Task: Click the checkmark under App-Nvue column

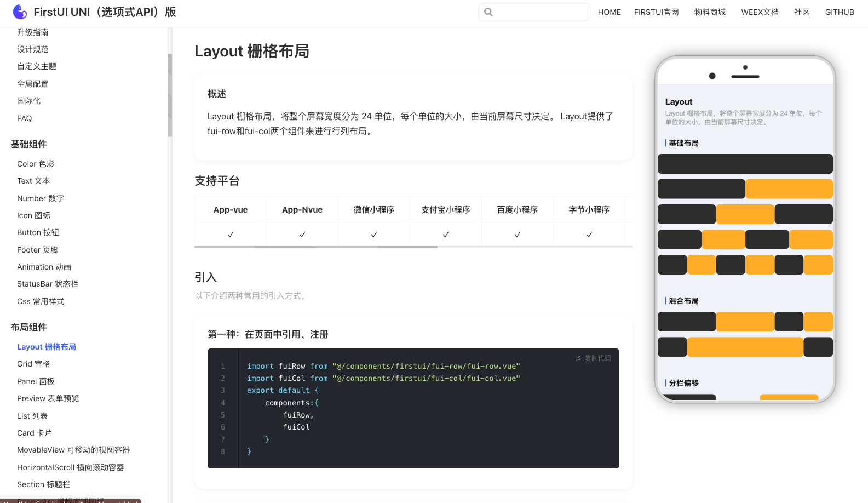Action: pos(302,235)
